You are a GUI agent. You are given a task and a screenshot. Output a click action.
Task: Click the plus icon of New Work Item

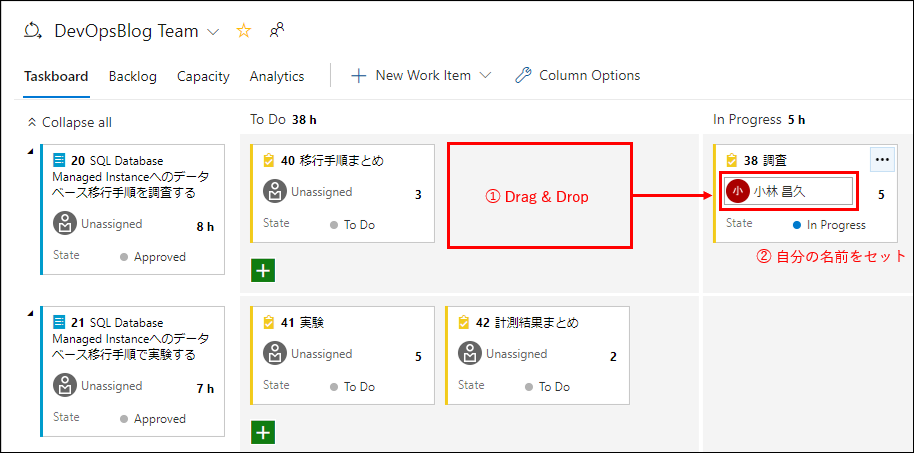coord(358,76)
